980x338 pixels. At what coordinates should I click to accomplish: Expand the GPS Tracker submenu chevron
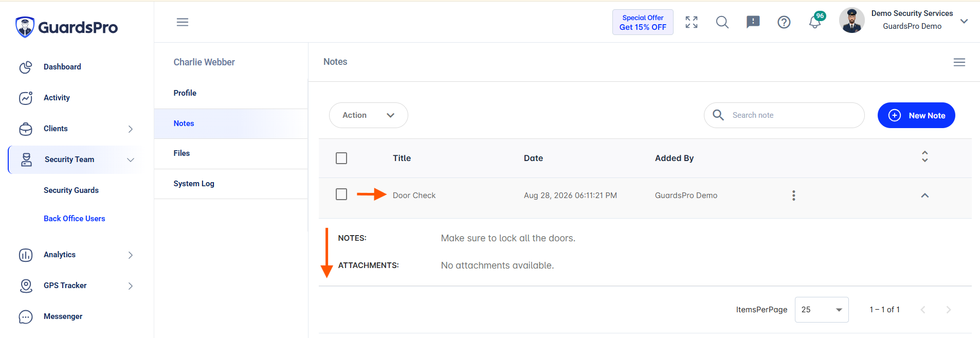click(x=131, y=286)
